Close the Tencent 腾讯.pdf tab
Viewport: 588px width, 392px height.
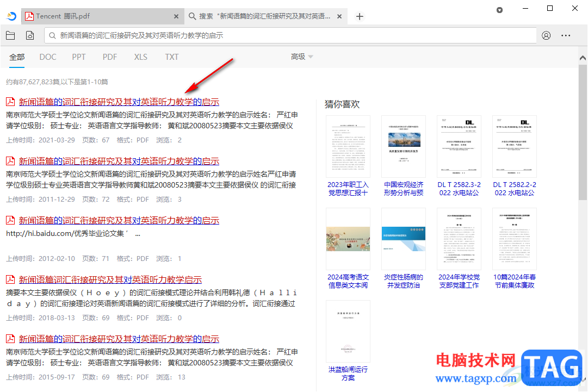[176, 16]
